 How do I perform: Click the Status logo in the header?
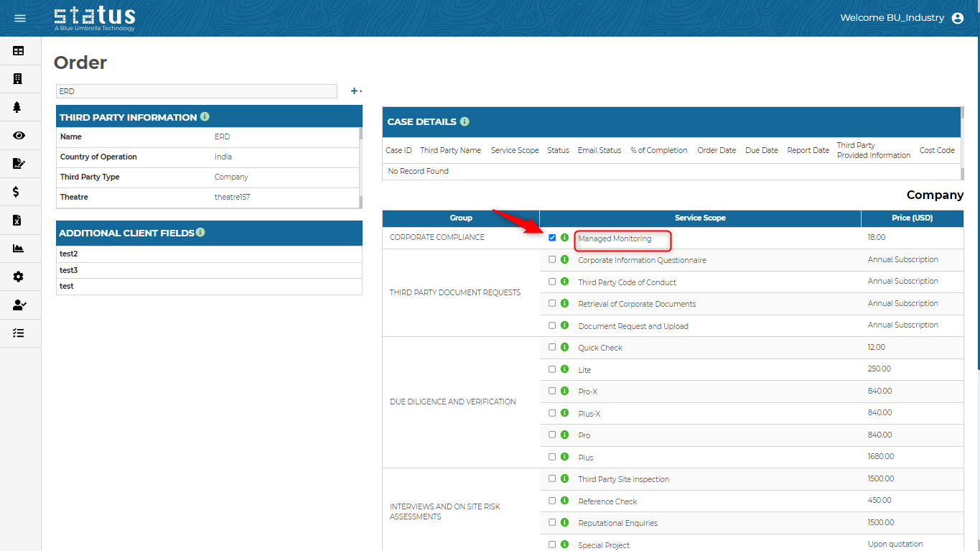(94, 18)
